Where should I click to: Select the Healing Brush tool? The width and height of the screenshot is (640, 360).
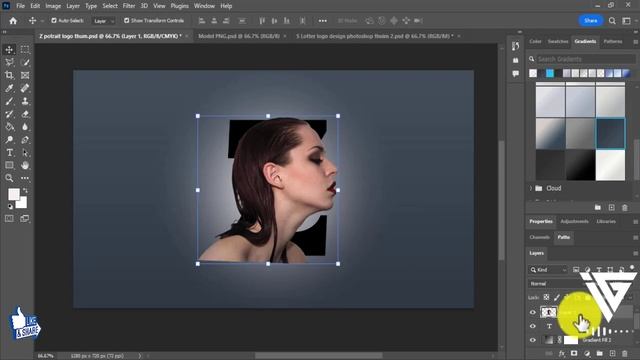25,88
